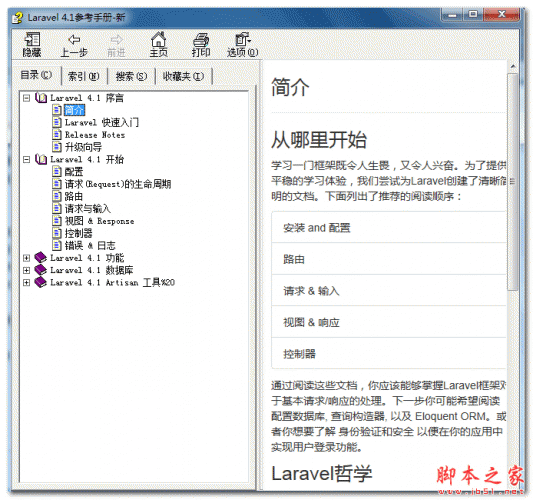This screenshot has width=533, height=500.
Task: Click the page icon beside 配置
Action: [x=57, y=172]
